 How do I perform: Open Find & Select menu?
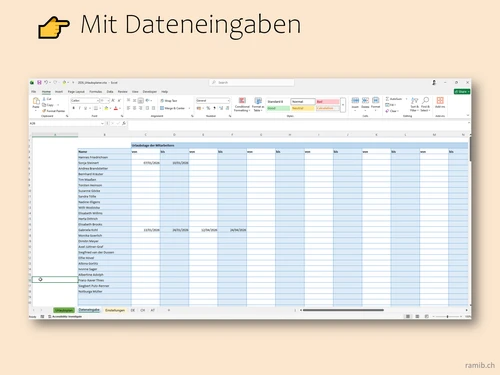coord(425,104)
